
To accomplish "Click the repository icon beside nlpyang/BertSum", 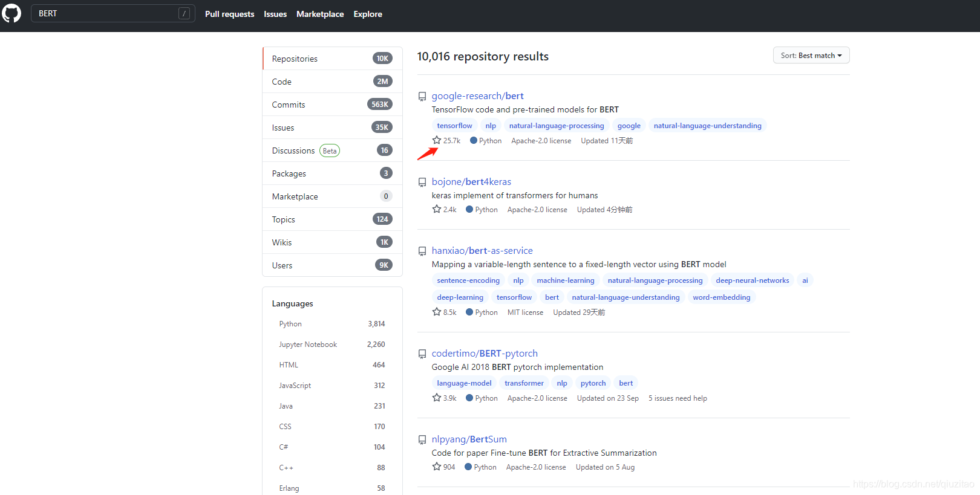I will pyautogui.click(x=422, y=440).
